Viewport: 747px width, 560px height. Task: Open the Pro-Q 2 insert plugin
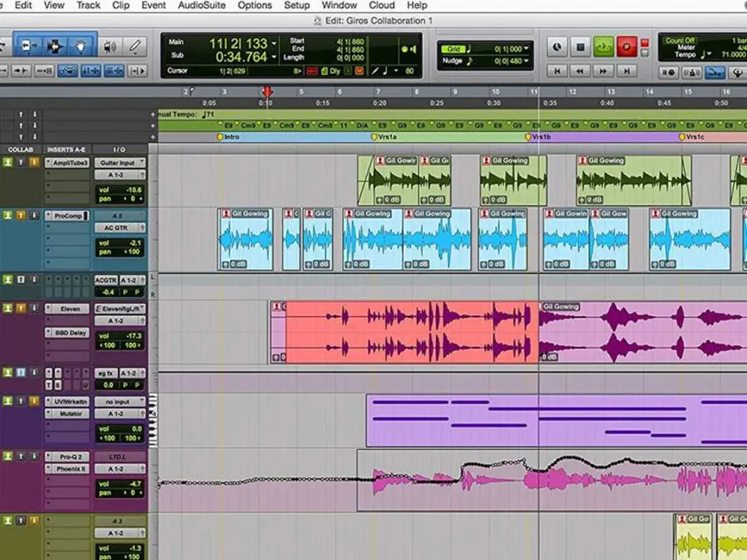[67, 457]
